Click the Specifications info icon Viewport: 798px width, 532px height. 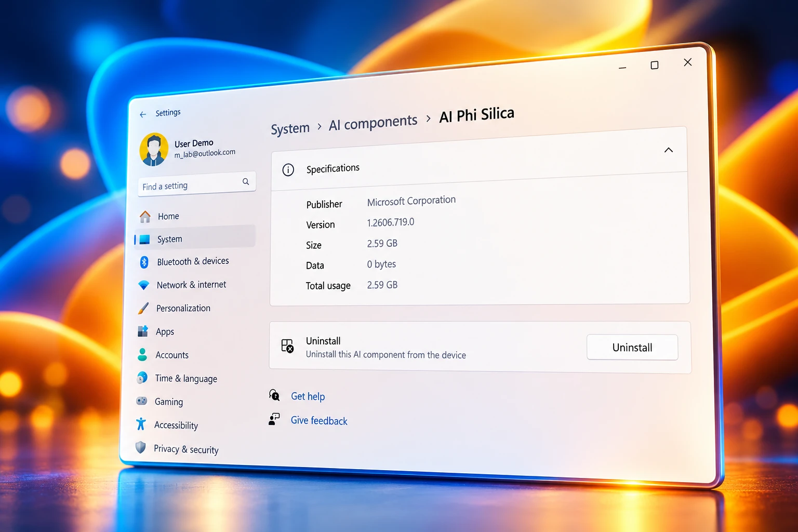coord(288,170)
